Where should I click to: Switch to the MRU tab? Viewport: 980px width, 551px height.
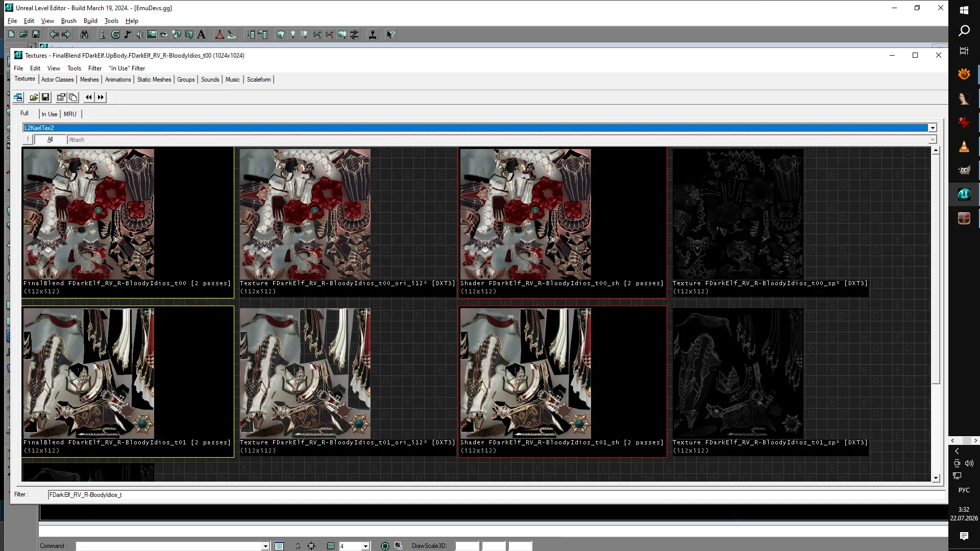coord(70,114)
